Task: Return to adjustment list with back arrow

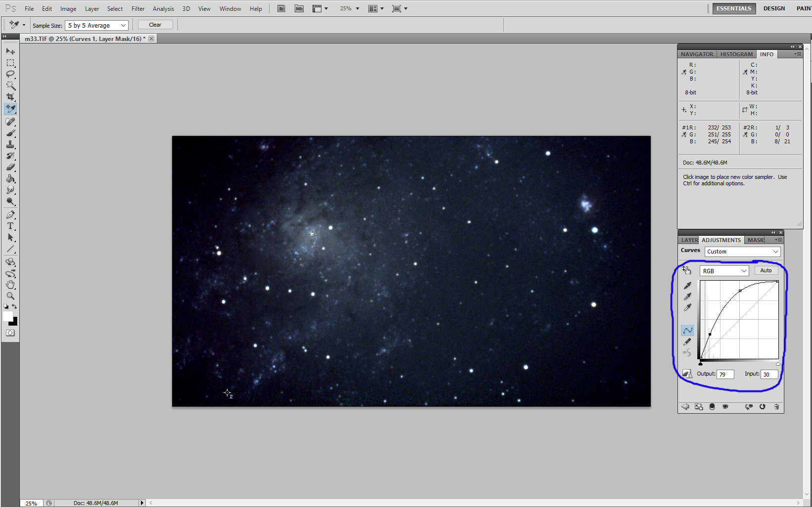Action: pyautogui.click(x=685, y=407)
